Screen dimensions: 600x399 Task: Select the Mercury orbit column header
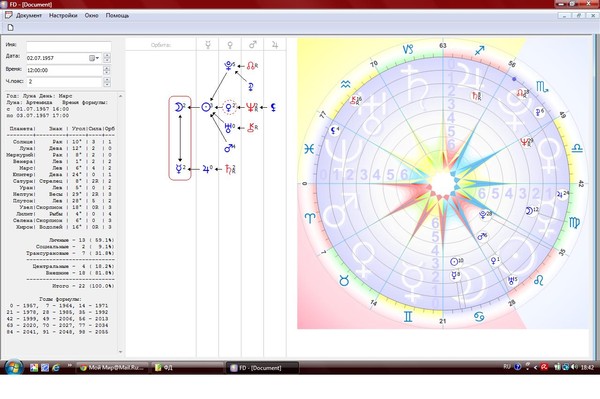208,45
